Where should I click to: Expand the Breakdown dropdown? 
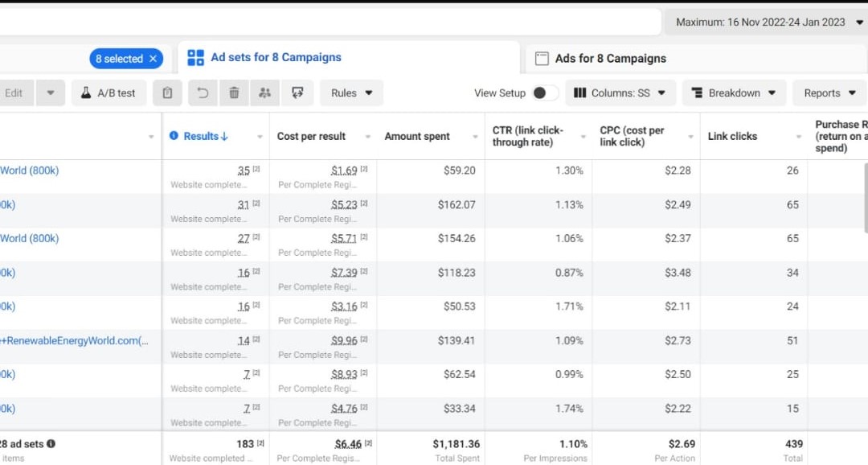pyautogui.click(x=734, y=93)
